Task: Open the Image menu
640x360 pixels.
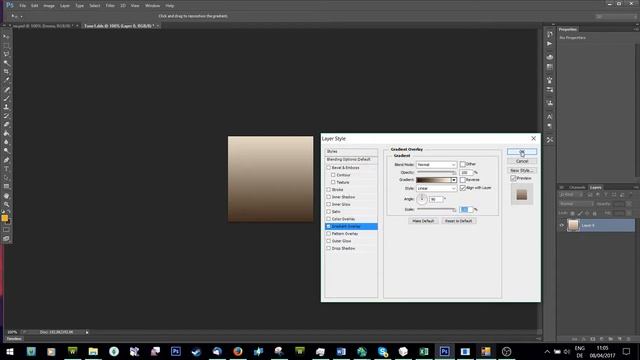Action: [x=49, y=6]
